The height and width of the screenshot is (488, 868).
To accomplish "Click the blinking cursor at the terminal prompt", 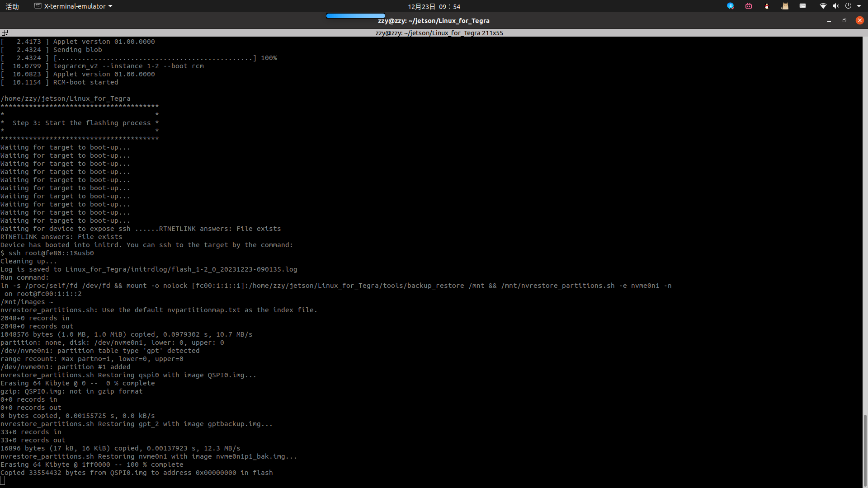I will tap(4, 481).
